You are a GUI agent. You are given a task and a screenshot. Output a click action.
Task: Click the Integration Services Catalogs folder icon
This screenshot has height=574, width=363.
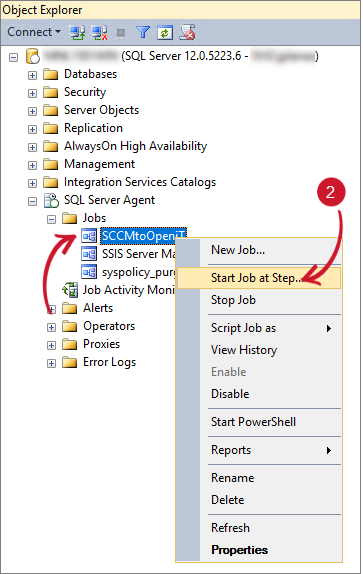tap(50, 182)
